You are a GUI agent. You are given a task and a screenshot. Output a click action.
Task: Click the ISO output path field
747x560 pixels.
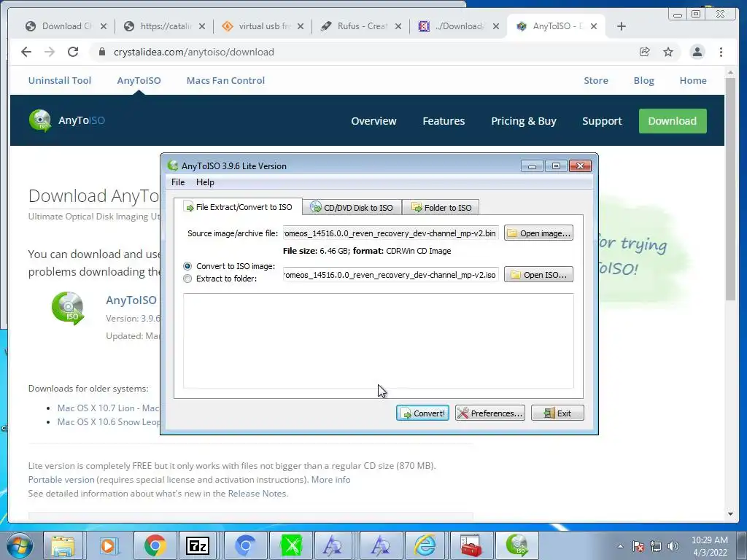[391, 275]
